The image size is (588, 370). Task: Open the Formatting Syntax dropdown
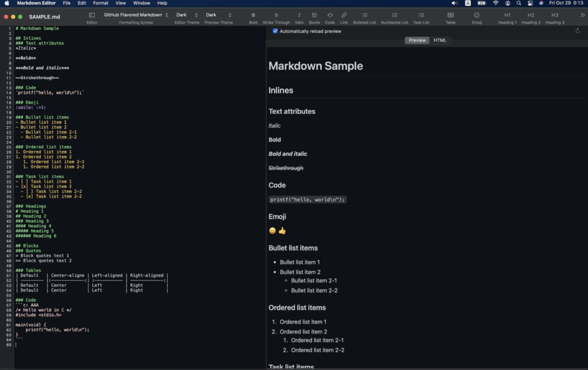tap(136, 15)
